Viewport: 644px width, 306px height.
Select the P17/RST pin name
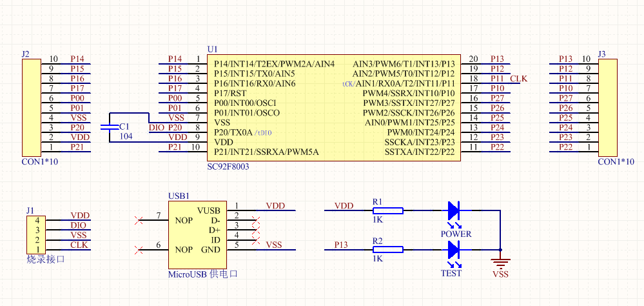click(229, 94)
